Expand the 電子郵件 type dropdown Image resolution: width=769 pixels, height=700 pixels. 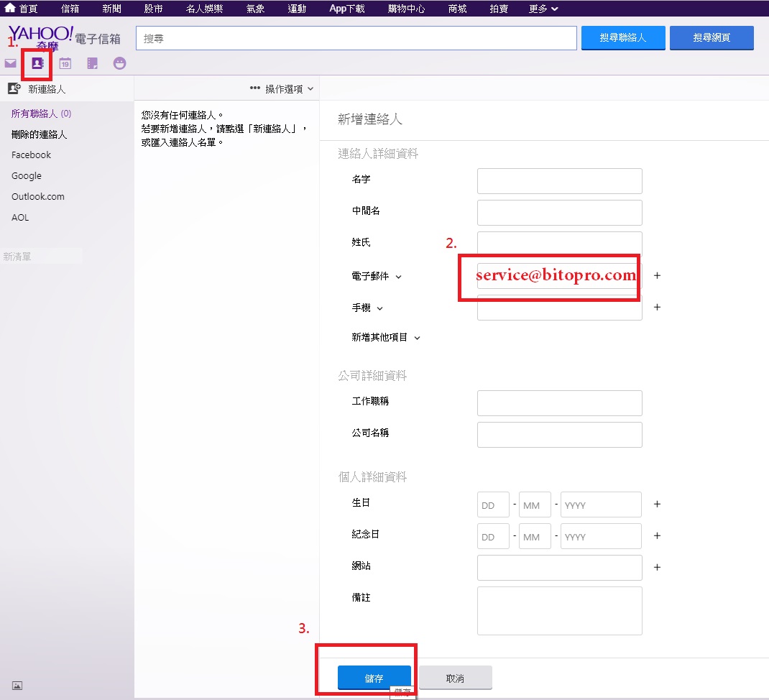398,277
